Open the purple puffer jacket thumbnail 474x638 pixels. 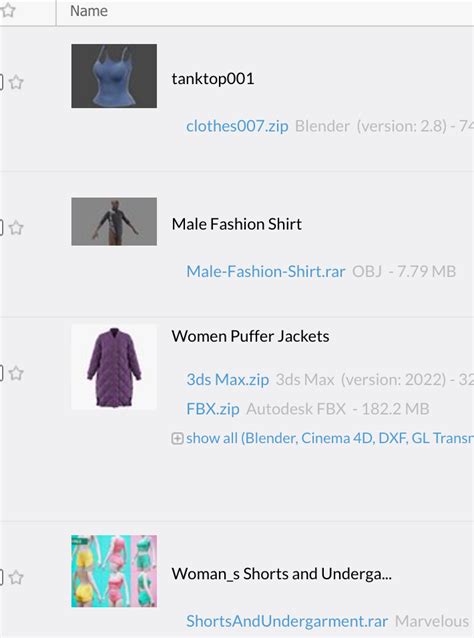click(x=114, y=367)
